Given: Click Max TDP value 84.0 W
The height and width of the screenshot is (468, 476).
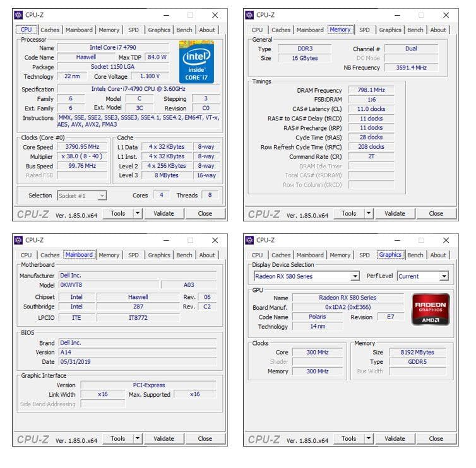Looking at the screenshot, I should click(157, 57).
